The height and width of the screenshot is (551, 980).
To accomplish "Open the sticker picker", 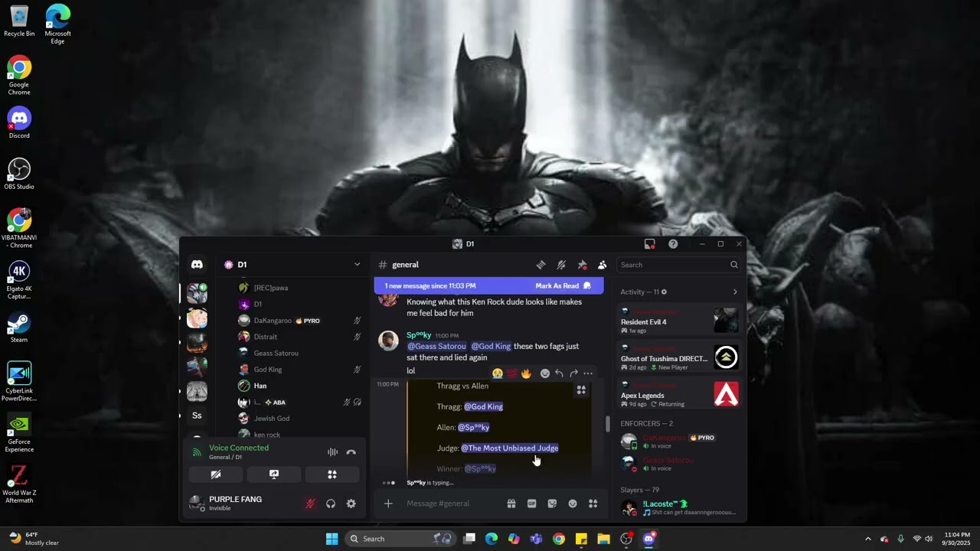I will 552,504.
